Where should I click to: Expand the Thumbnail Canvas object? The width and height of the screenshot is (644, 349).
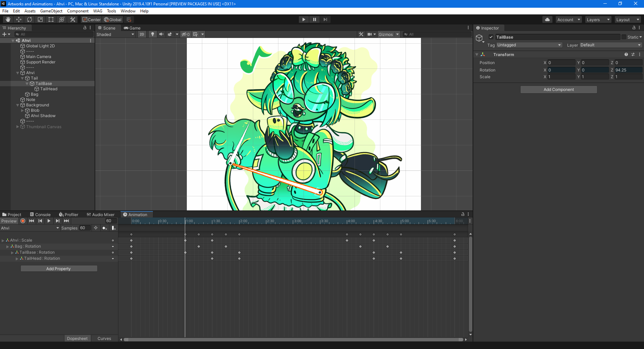click(x=17, y=127)
